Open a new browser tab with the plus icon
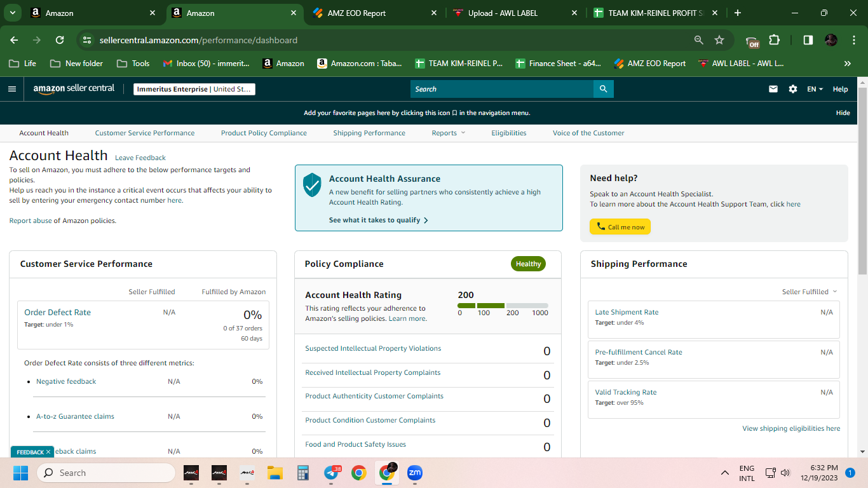 (x=737, y=13)
